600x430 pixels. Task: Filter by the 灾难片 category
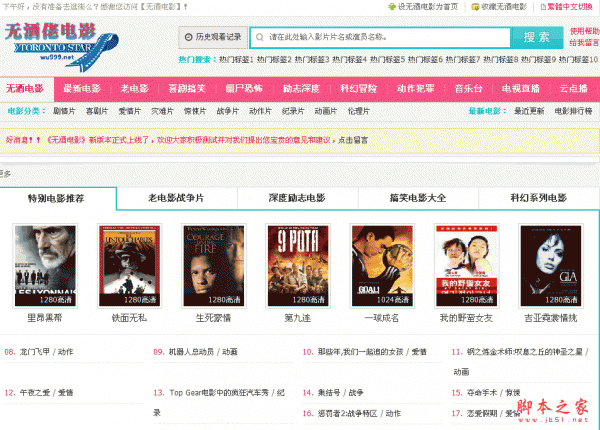pos(162,111)
